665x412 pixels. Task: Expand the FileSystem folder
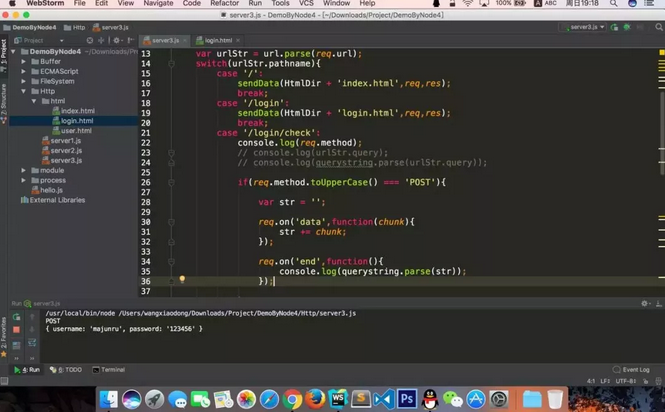click(x=24, y=81)
